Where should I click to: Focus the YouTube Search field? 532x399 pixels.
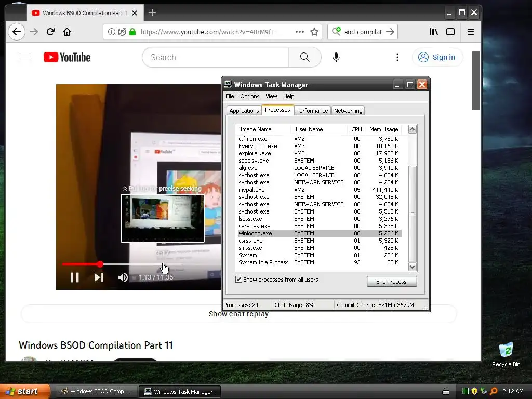216,57
